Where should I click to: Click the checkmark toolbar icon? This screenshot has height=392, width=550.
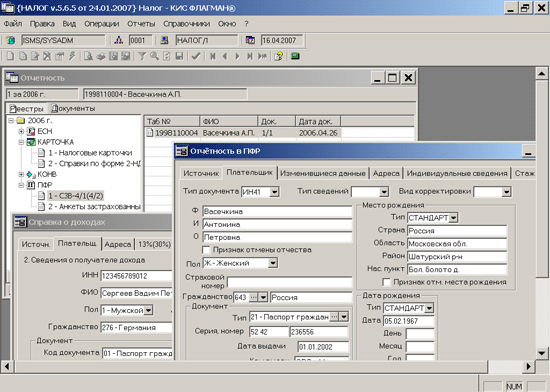pos(196,56)
